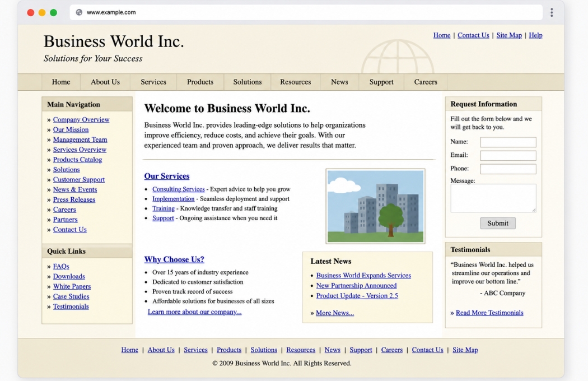Click Press Releases sidebar link

click(74, 199)
